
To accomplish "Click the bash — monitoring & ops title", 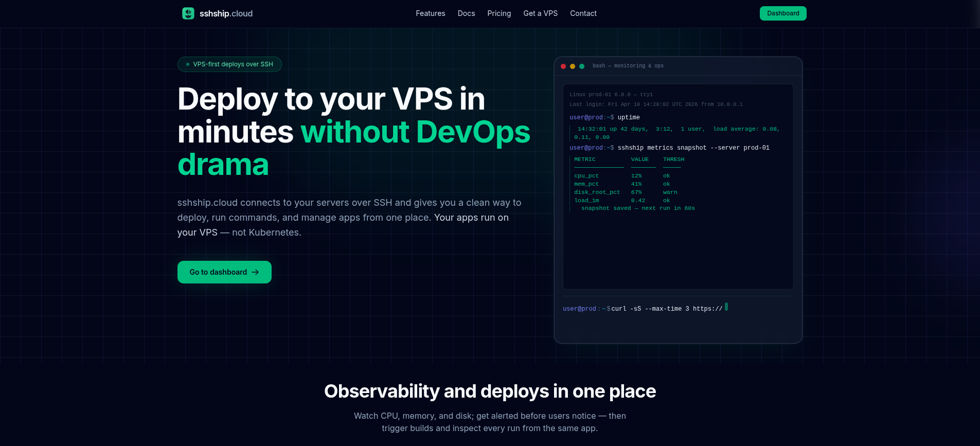I will pyautogui.click(x=628, y=66).
